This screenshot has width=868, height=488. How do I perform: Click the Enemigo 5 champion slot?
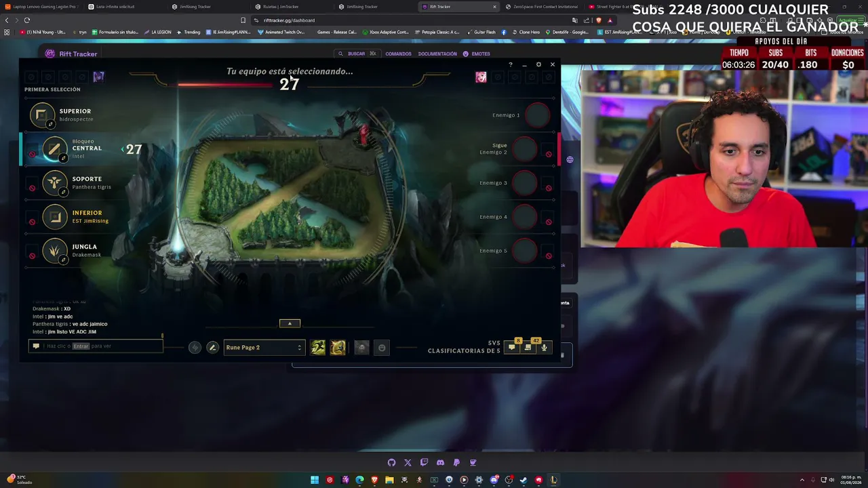(525, 251)
